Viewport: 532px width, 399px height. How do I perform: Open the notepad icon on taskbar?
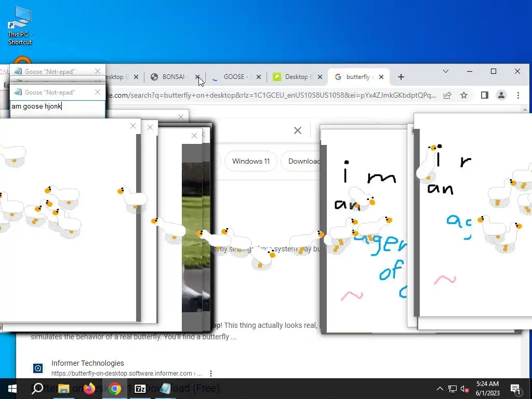(166, 389)
